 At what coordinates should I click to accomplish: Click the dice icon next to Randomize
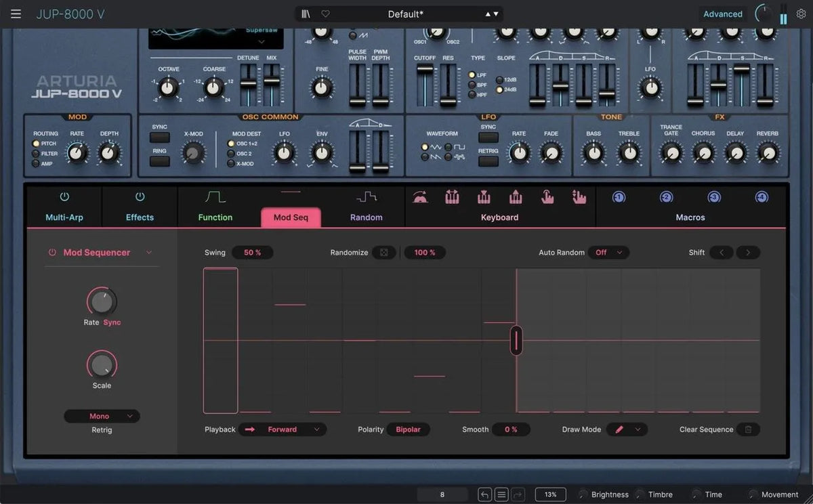[x=383, y=252]
